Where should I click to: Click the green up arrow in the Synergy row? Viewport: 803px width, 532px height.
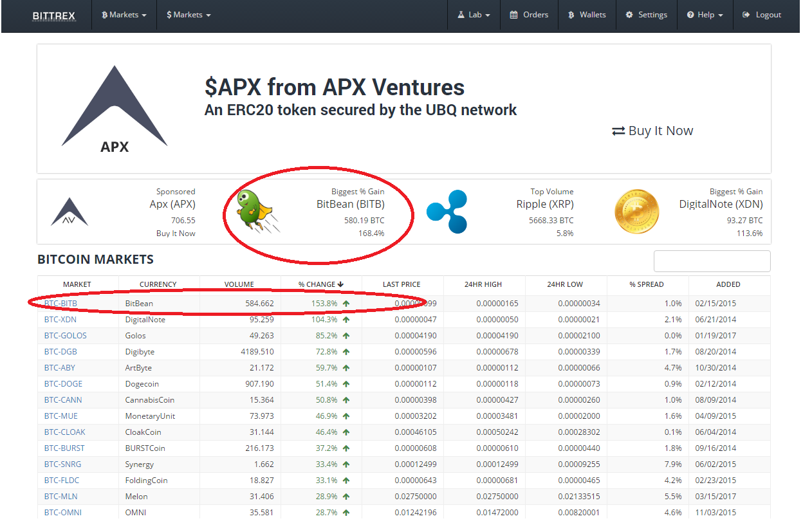tap(346, 464)
